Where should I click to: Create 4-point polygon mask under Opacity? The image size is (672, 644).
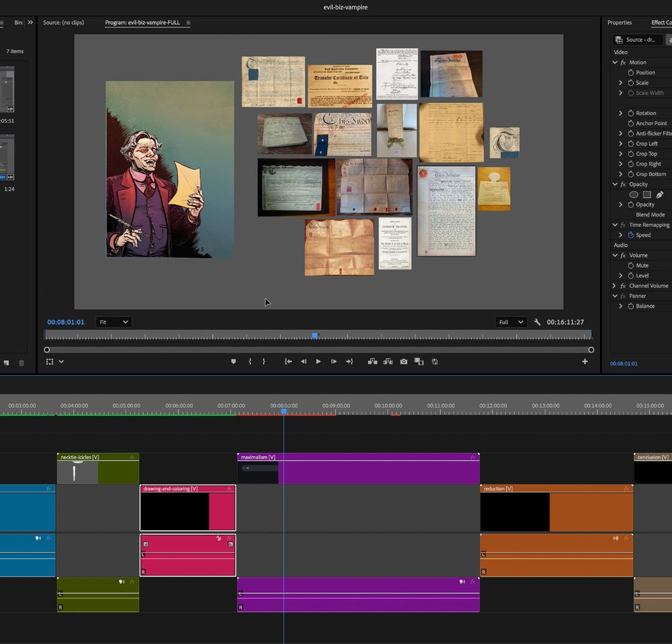[646, 195]
